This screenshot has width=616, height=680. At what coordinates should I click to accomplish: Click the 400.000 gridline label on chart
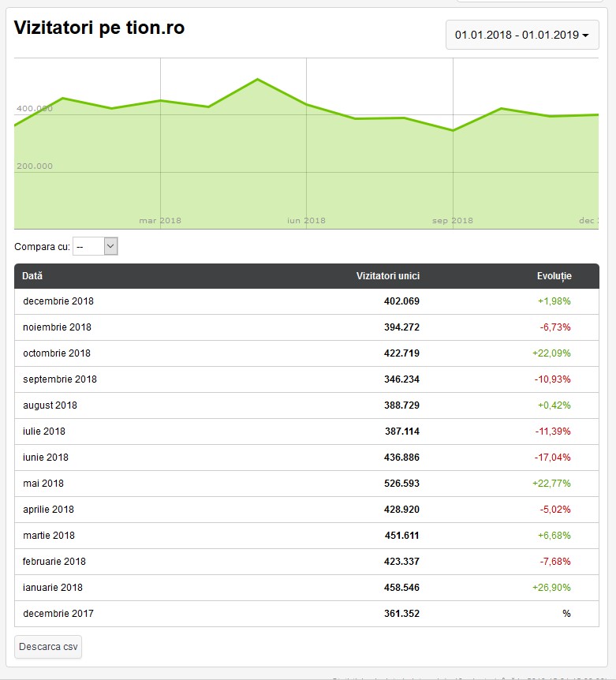35,109
